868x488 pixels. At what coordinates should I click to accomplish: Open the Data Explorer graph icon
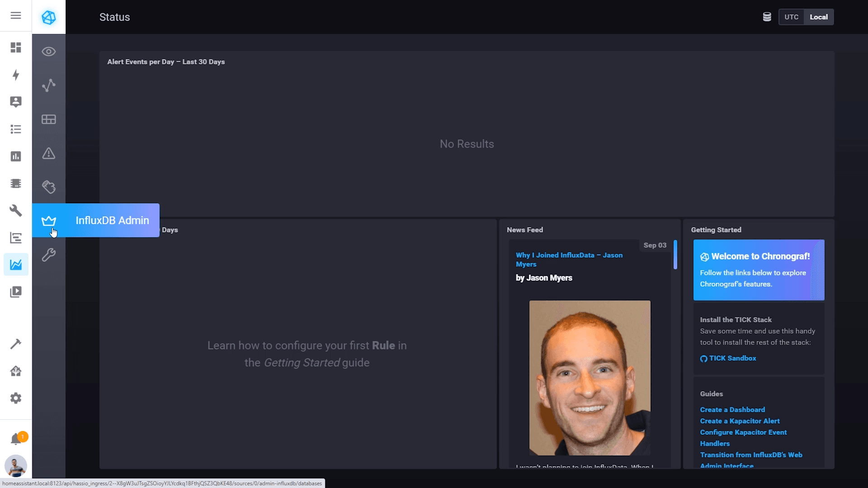(49, 85)
